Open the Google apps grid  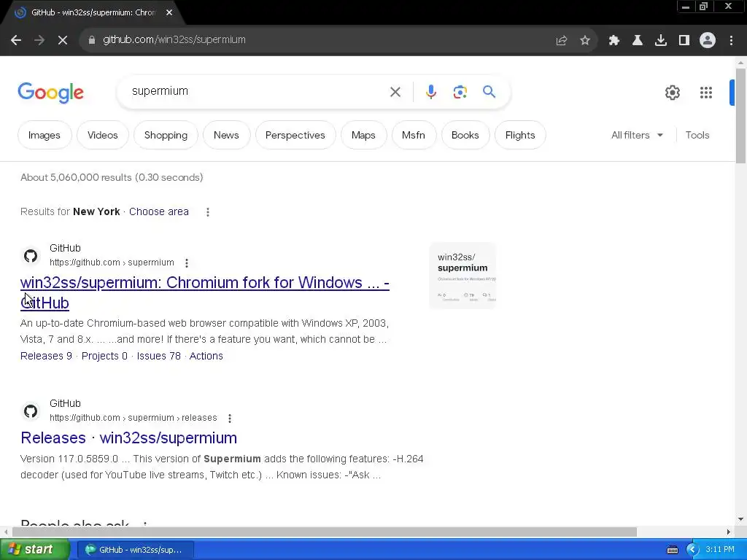coord(706,93)
